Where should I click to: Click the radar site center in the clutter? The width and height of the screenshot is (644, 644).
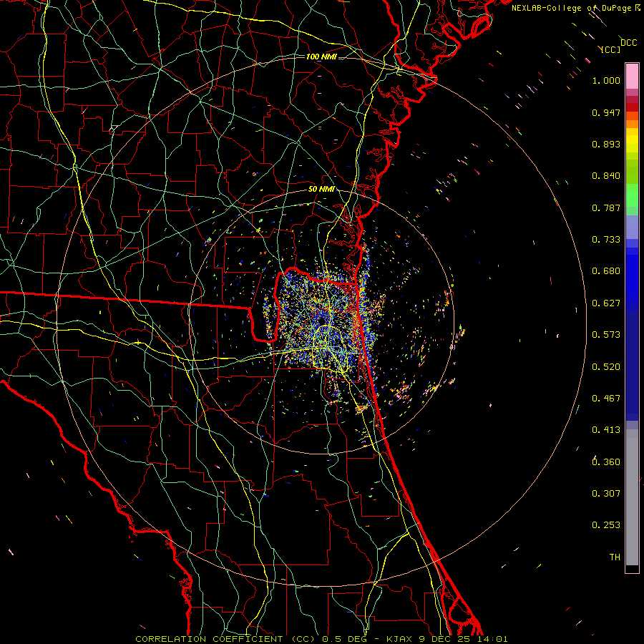coord(321,321)
